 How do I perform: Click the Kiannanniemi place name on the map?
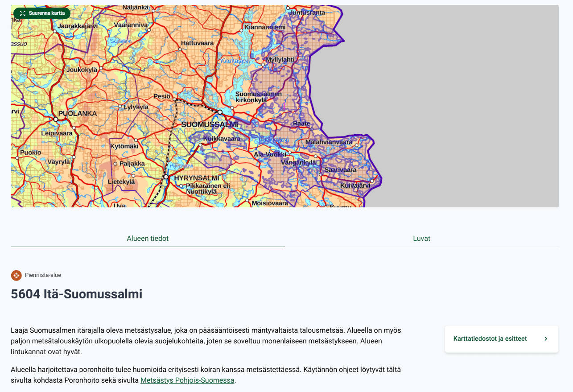tap(265, 28)
